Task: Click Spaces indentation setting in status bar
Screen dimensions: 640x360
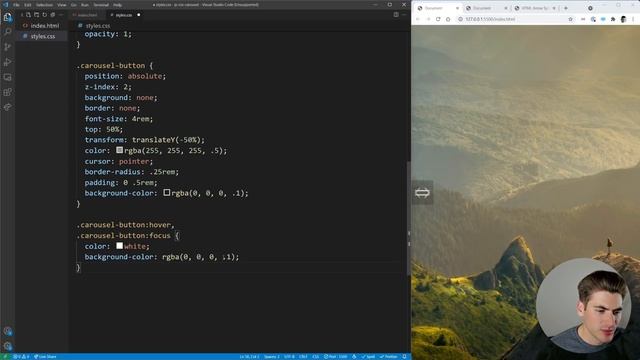Action: tap(271, 357)
